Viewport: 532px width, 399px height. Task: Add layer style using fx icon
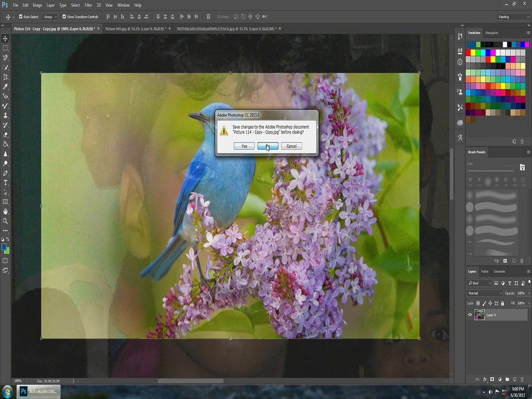pyautogui.click(x=485, y=379)
